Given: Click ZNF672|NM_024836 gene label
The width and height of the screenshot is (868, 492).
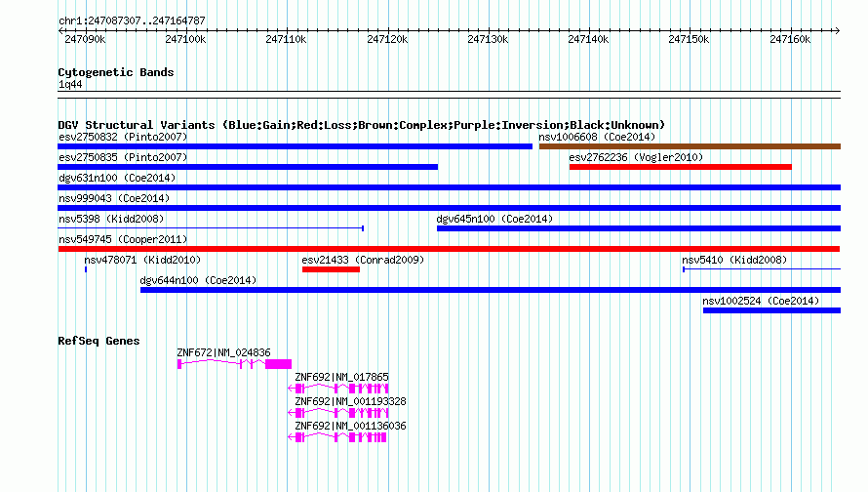Looking at the screenshot, I should click(223, 352).
